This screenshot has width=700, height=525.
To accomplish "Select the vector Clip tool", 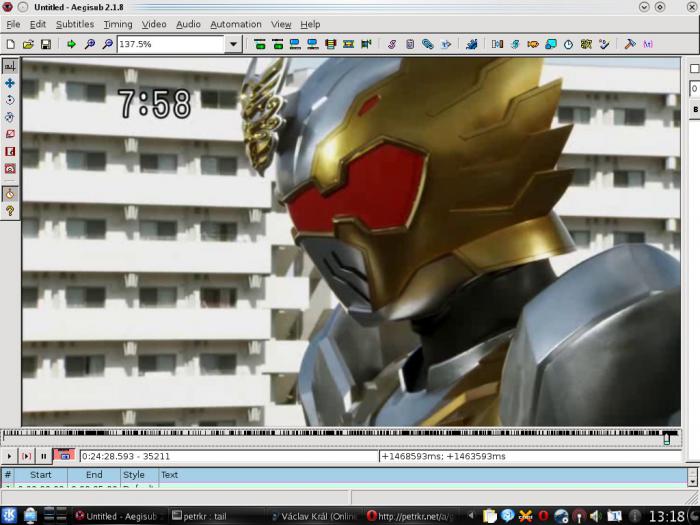I will point(10,168).
